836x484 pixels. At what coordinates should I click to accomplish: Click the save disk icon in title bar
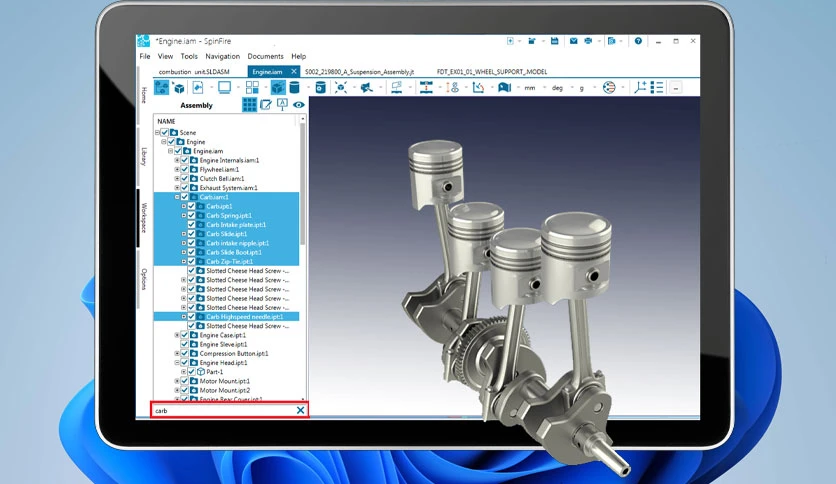coord(554,41)
